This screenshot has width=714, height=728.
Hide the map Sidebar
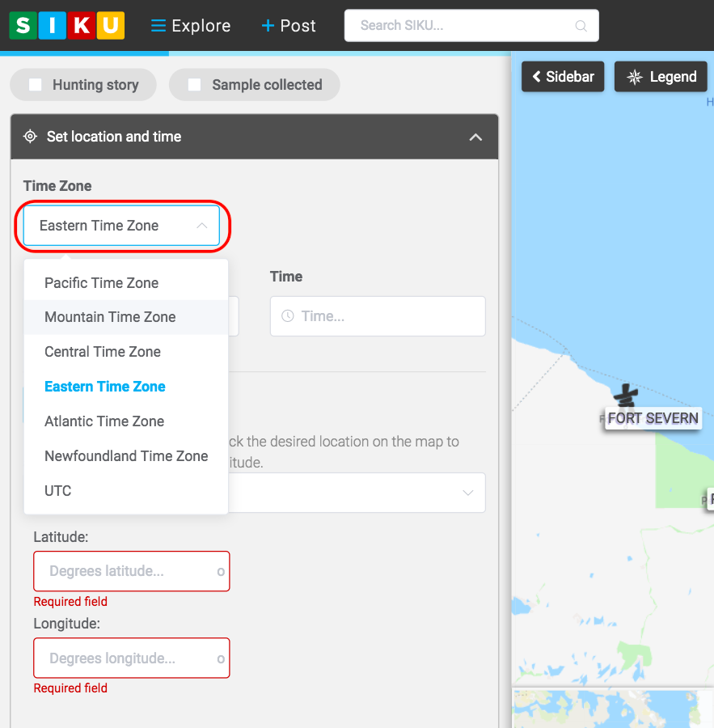[x=563, y=77]
